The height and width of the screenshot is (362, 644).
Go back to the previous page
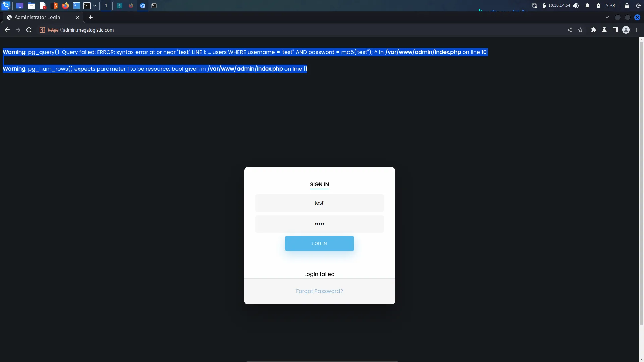pyautogui.click(x=7, y=30)
